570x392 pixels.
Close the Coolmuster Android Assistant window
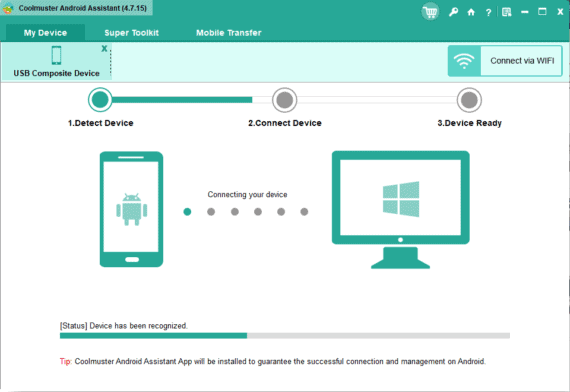pyautogui.click(x=560, y=12)
